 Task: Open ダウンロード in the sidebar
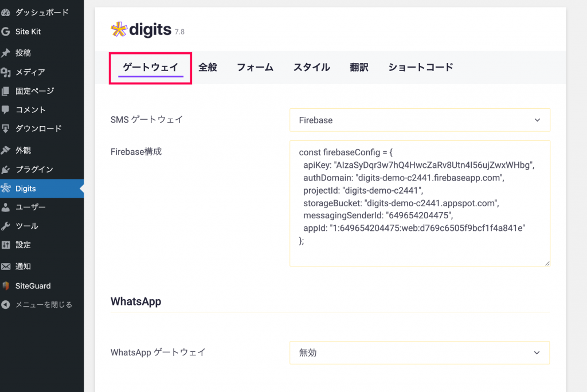42,128
